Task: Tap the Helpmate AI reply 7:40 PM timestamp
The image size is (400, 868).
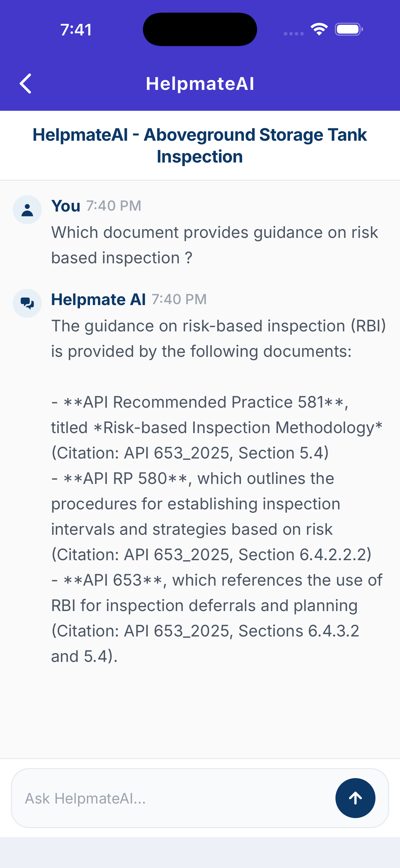Action: coord(179,299)
